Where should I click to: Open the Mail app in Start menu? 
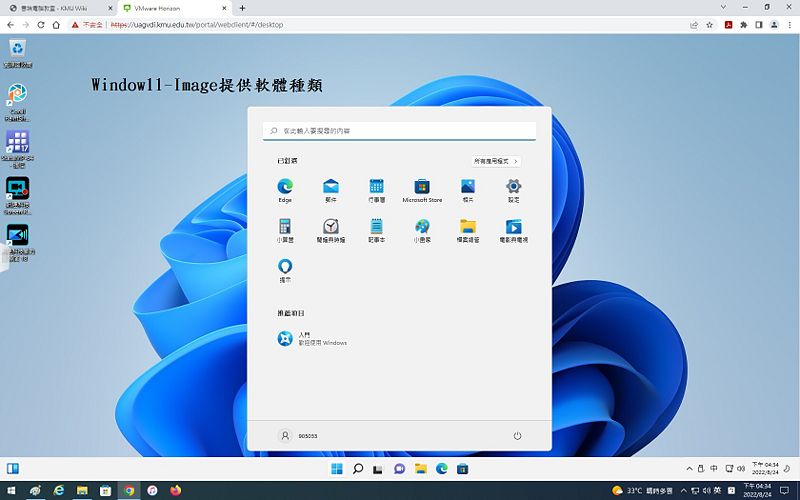(x=331, y=190)
